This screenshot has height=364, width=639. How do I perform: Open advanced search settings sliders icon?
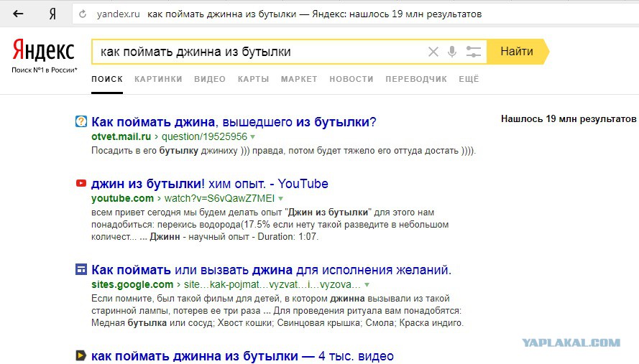pyautogui.click(x=473, y=52)
